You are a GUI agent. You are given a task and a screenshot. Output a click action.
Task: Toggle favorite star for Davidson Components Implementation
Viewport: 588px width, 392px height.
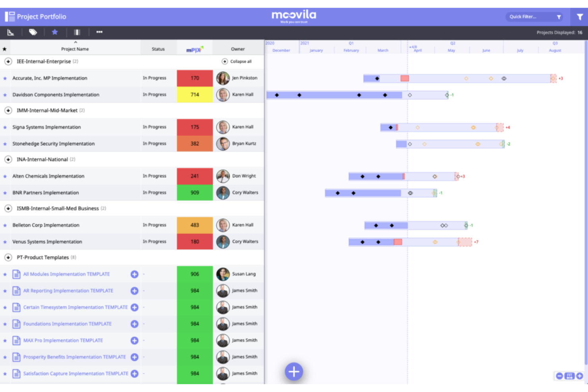pyautogui.click(x=5, y=95)
